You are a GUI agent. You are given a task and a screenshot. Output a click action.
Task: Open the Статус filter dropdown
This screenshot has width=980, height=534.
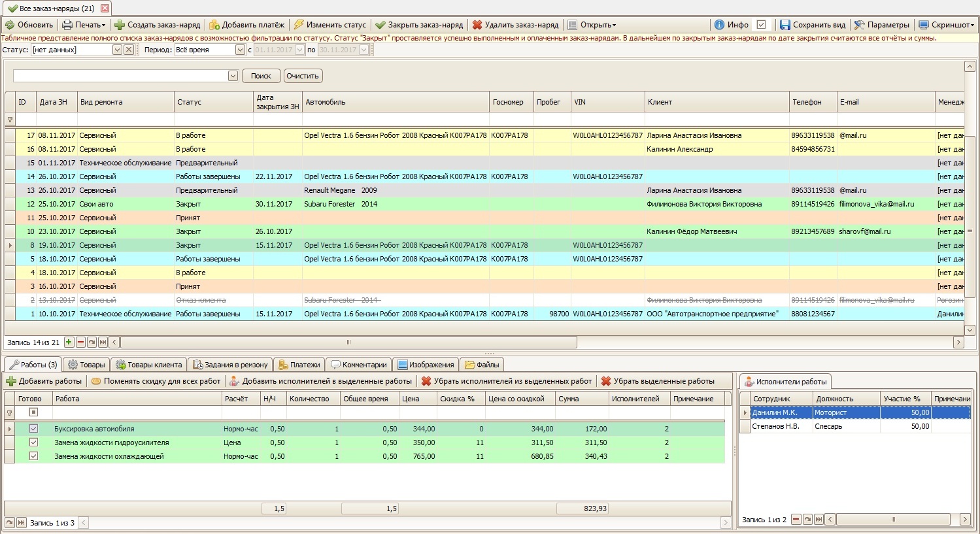click(x=117, y=50)
